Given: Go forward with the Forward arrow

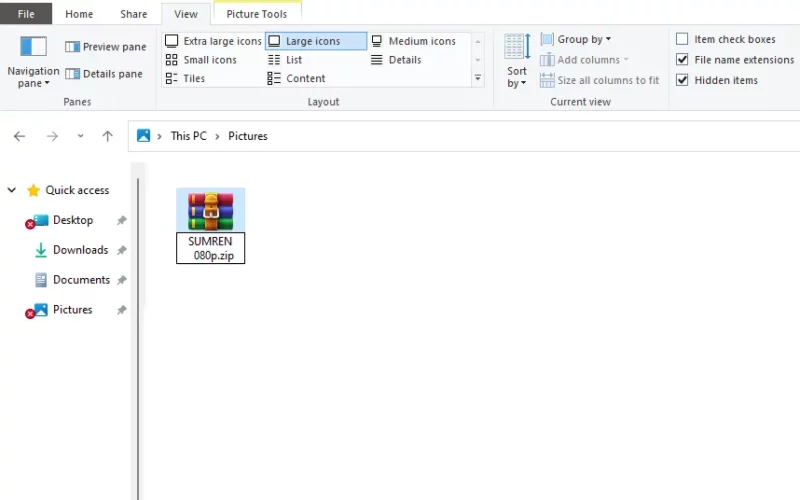Looking at the screenshot, I should click(52, 136).
